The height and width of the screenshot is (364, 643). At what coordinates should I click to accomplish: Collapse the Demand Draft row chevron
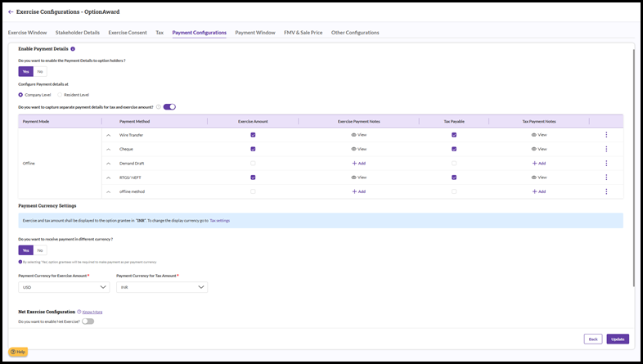click(108, 163)
